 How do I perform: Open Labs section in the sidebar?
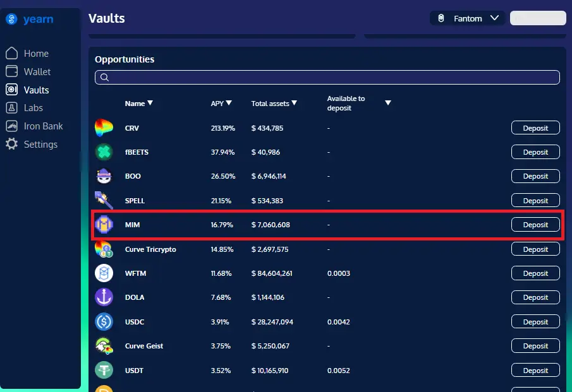click(x=33, y=108)
